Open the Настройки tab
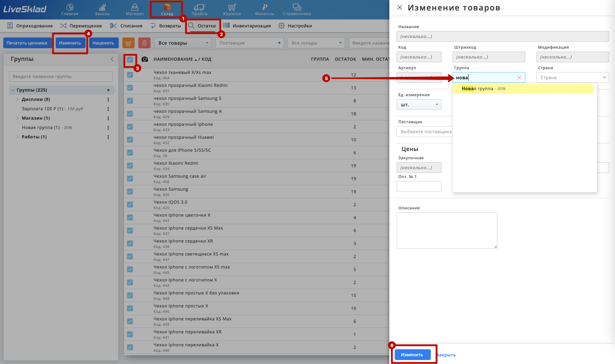The height and width of the screenshot is (364, 615). [x=295, y=26]
